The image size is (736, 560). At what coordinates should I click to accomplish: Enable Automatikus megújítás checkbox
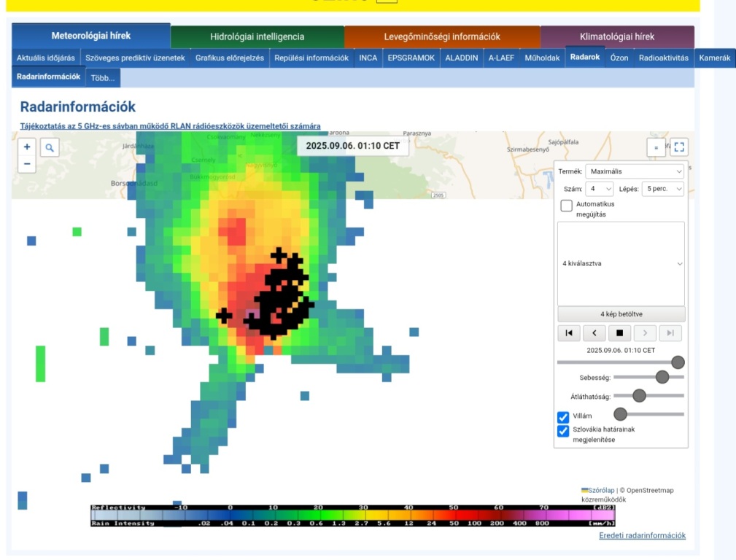(566, 206)
